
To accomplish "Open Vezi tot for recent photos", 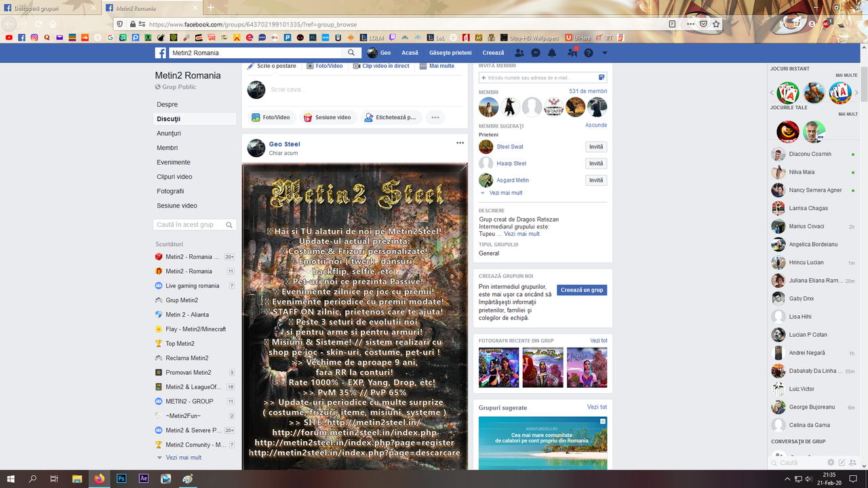I will pyautogui.click(x=598, y=341).
